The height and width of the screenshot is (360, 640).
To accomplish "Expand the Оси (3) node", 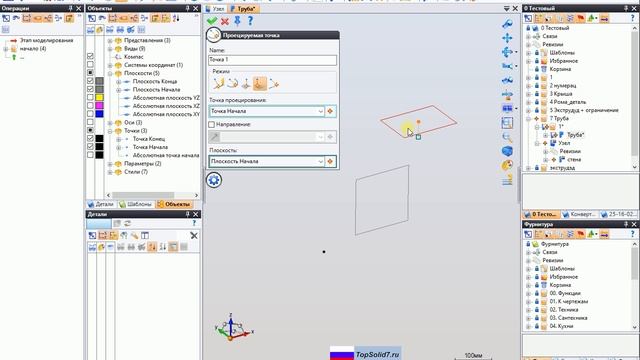I will pos(110,122).
